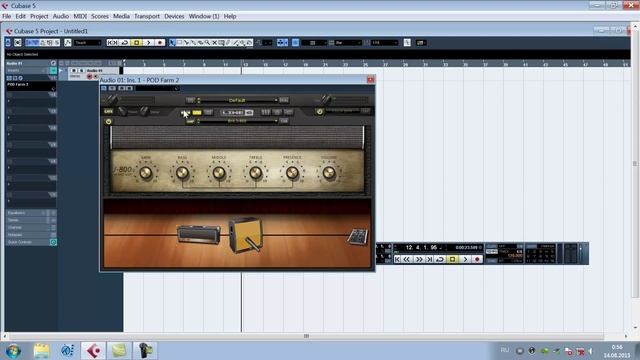Open the Scores menu

click(x=100, y=16)
